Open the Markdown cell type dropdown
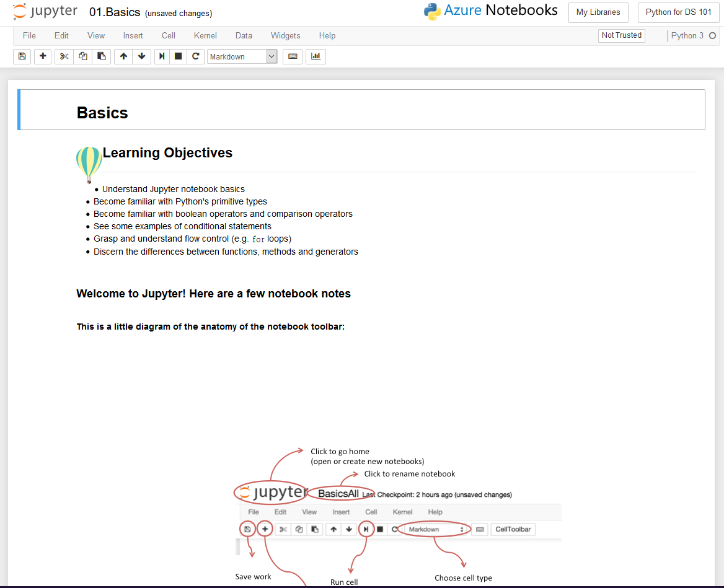The image size is (724, 588). tap(242, 56)
